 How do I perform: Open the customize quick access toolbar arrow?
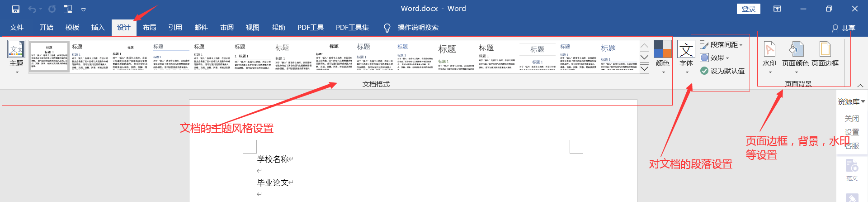coord(83,10)
